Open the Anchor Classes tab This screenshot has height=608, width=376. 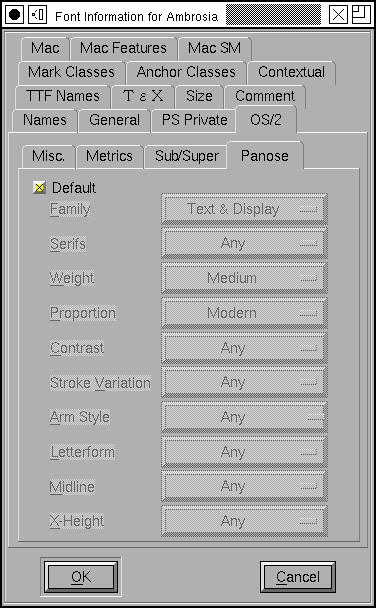186,73
